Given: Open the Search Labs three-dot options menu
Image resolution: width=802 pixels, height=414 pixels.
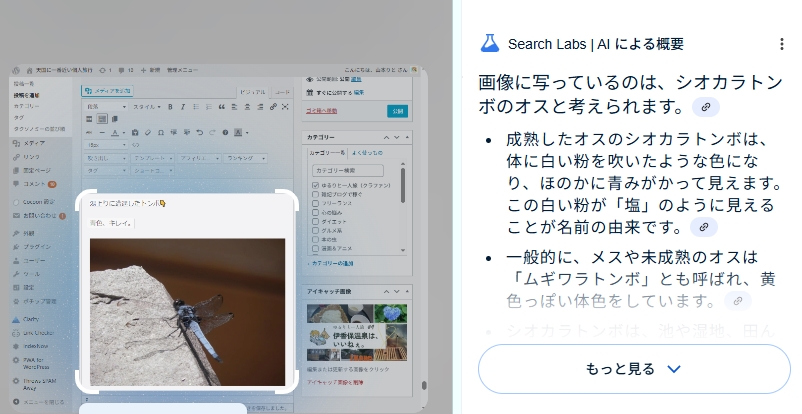Looking at the screenshot, I should click(782, 44).
